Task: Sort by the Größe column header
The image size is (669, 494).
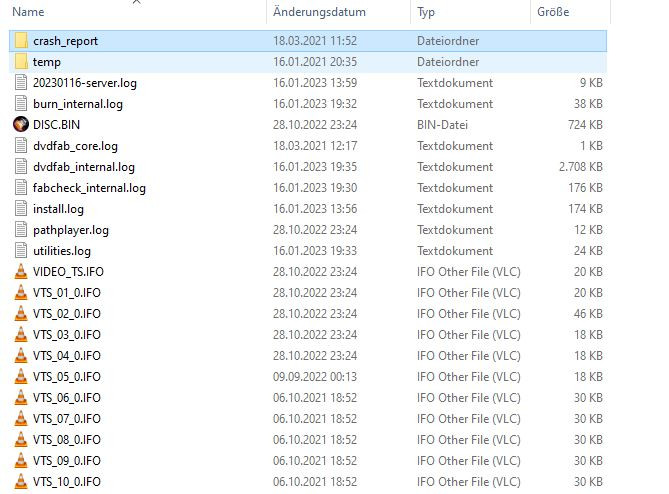Action: click(553, 12)
